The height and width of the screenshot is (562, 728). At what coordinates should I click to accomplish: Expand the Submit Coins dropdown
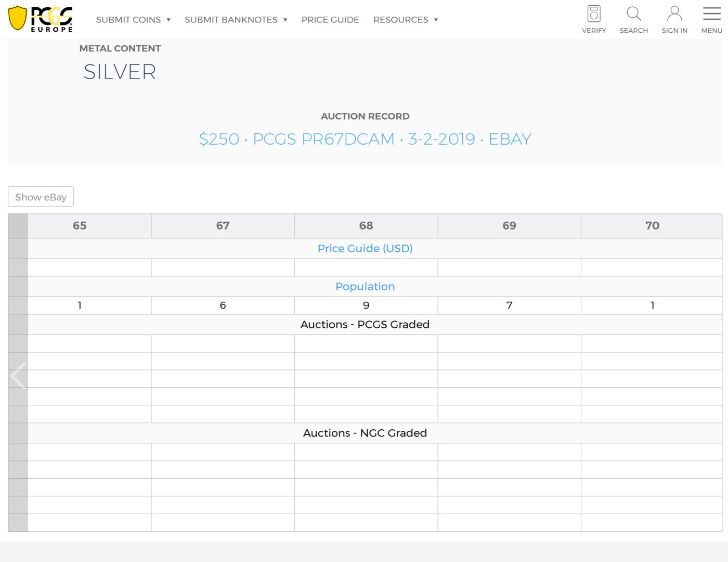[x=133, y=20]
